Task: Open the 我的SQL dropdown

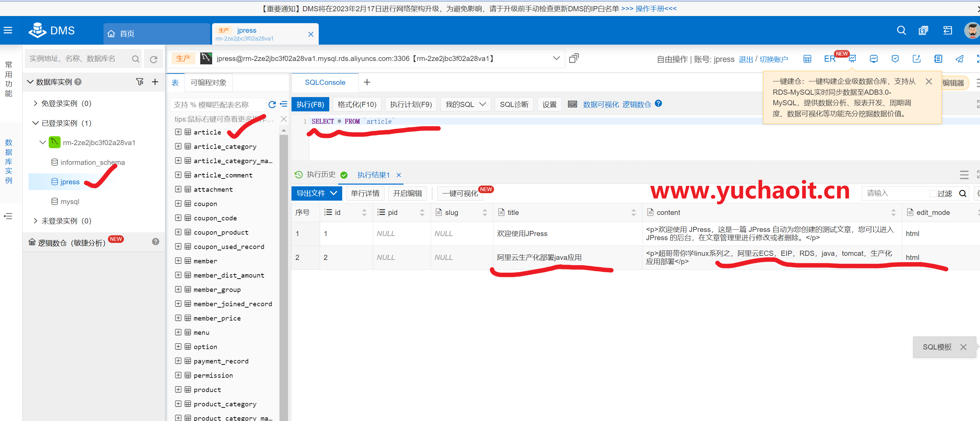Action: 465,104
